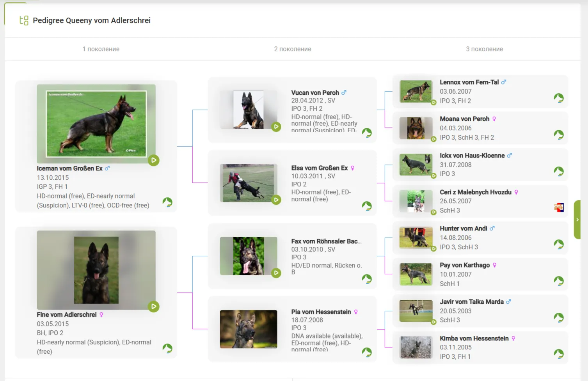Click the pedigree tree icon in header
This screenshot has height=381, width=588.
24,21
